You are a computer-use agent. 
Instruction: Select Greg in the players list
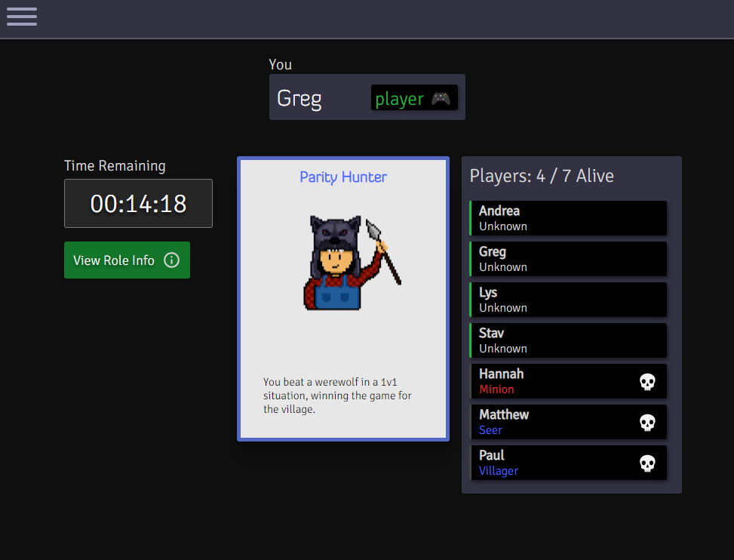tap(567, 259)
